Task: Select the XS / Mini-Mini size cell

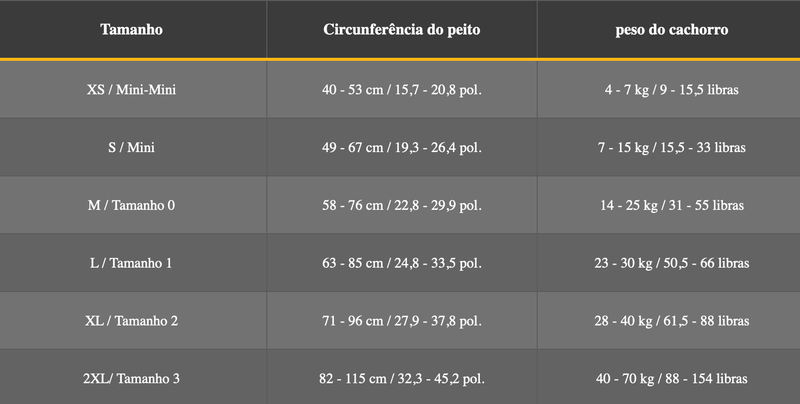Action: point(132,90)
